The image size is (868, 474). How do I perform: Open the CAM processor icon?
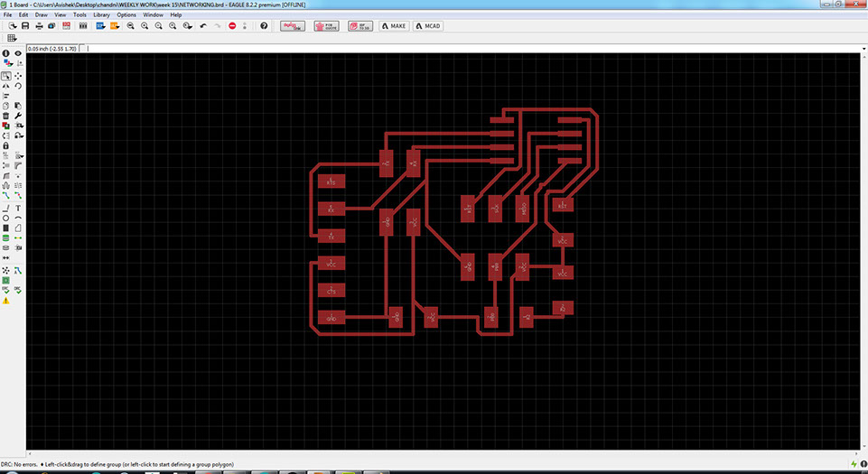pos(52,26)
